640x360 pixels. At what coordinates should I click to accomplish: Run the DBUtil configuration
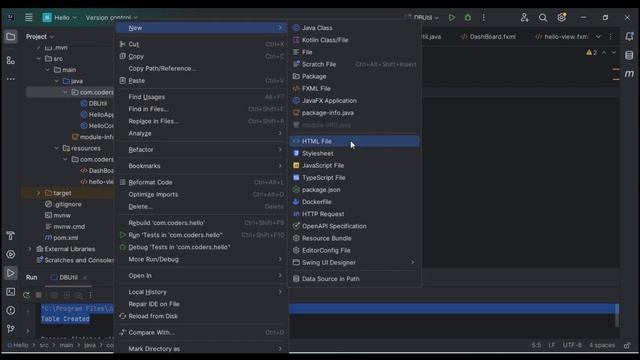[x=451, y=18]
